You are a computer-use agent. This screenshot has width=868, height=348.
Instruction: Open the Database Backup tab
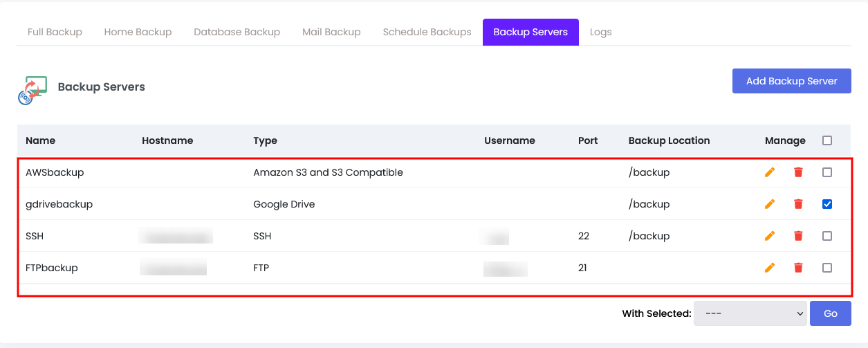[x=237, y=32]
